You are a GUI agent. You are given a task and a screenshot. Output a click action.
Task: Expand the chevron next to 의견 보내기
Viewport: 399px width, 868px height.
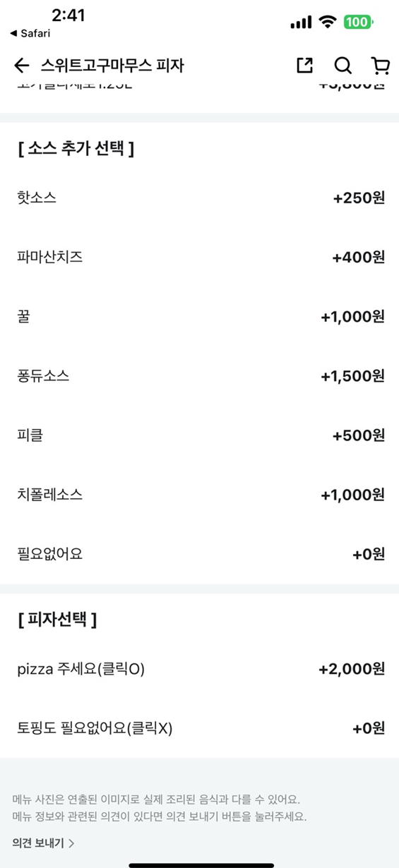click(71, 843)
